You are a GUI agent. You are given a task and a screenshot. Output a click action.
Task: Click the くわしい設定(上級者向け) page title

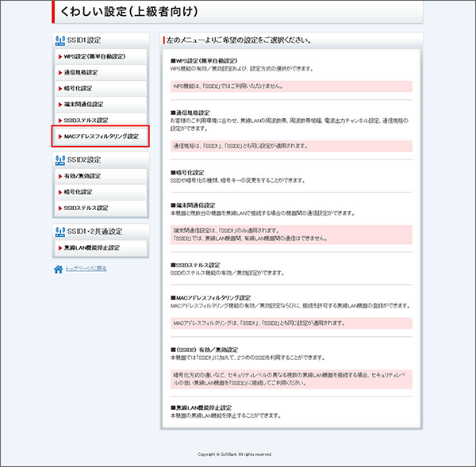[x=129, y=12]
